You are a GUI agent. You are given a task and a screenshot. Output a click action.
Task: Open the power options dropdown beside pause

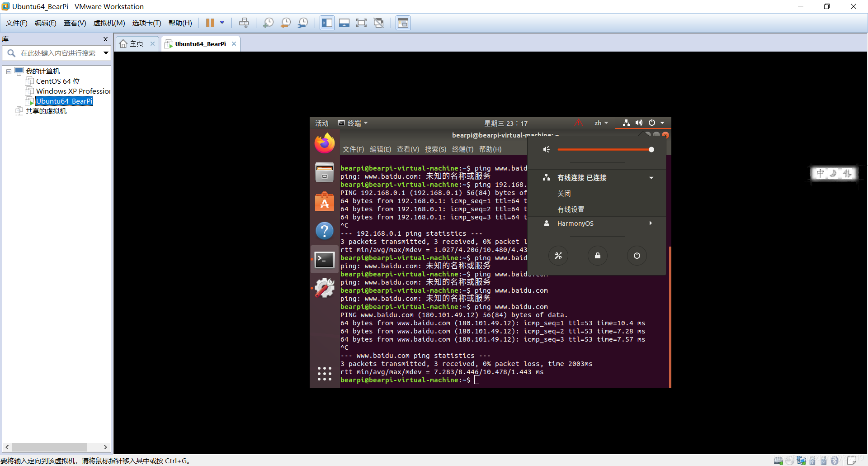coord(222,23)
